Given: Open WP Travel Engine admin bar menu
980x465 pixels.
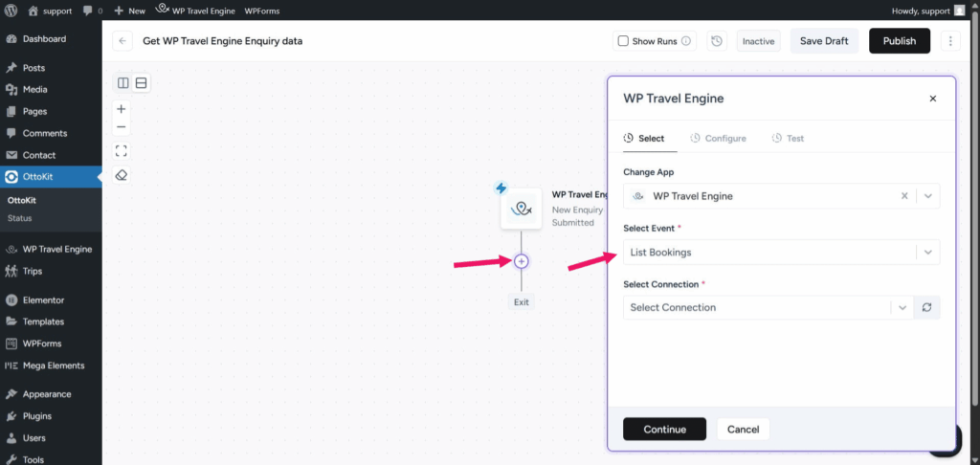Looking at the screenshot, I should point(195,11).
